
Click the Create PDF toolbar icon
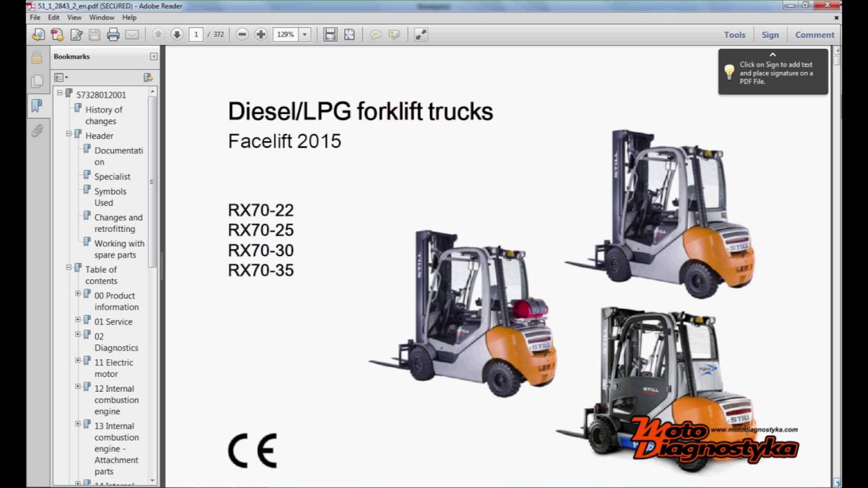[x=57, y=35]
